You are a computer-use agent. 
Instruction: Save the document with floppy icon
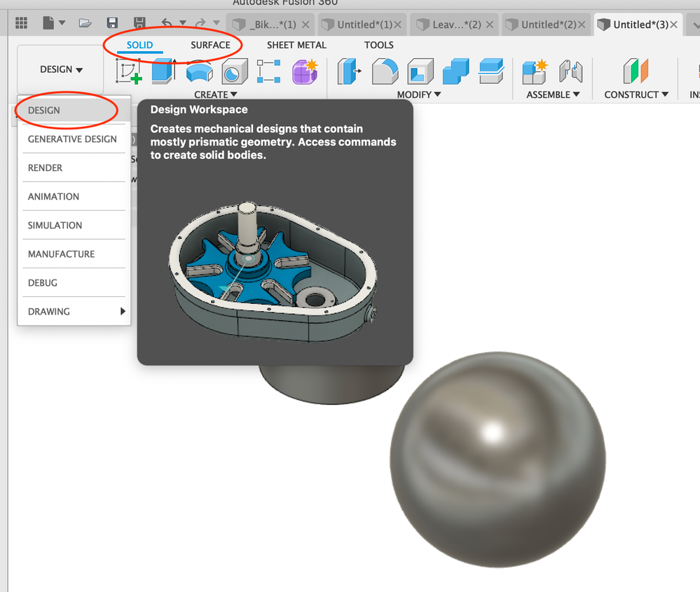(x=112, y=22)
